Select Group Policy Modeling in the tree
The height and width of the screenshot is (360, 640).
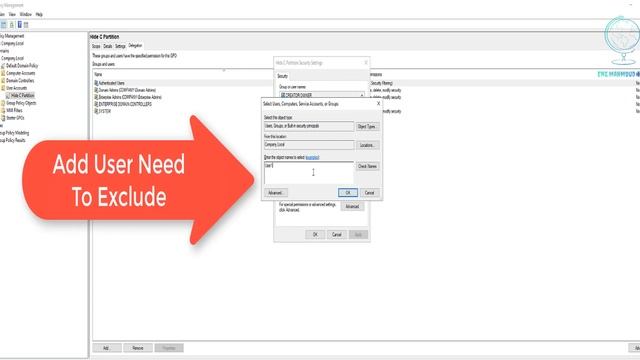pyautogui.click(x=14, y=133)
